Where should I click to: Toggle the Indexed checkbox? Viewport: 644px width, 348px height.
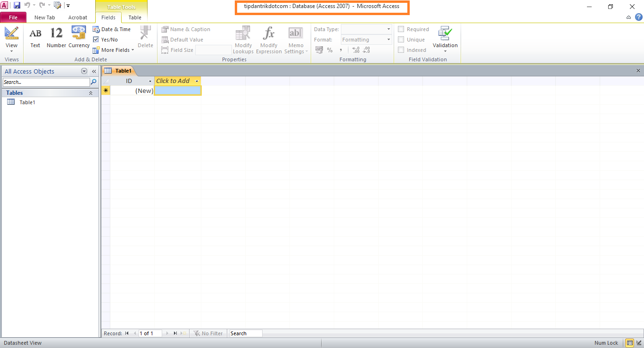click(x=401, y=50)
